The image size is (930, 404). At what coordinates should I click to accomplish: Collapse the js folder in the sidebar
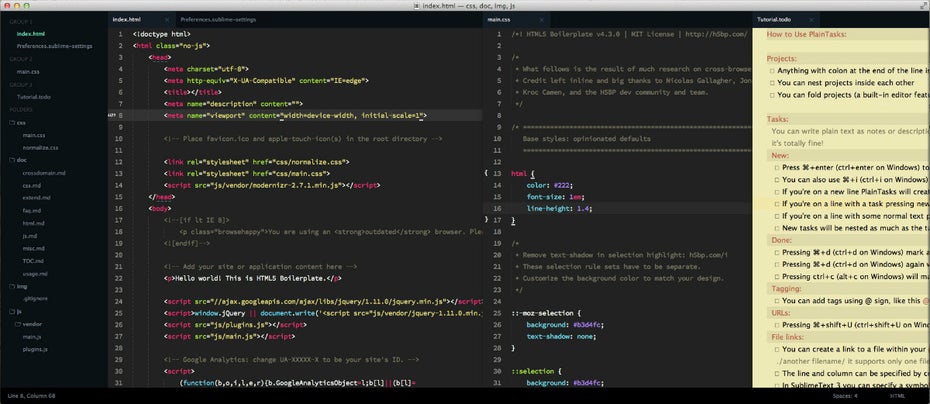[11, 311]
